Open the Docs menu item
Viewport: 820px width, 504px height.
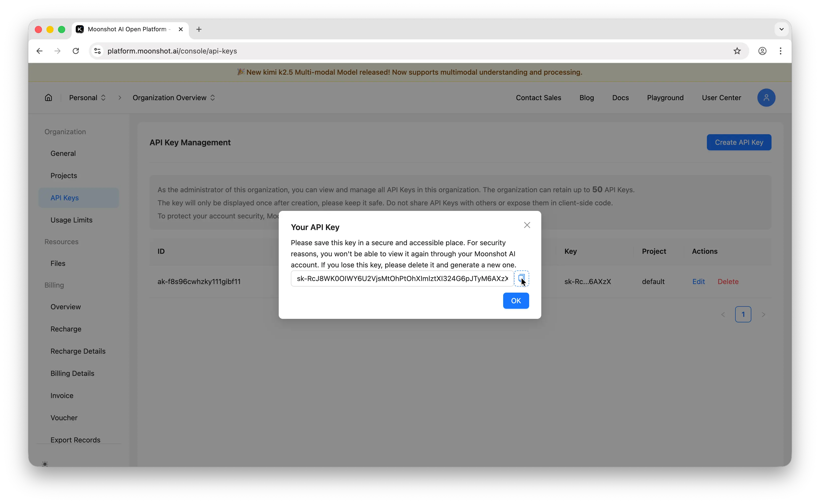620,97
